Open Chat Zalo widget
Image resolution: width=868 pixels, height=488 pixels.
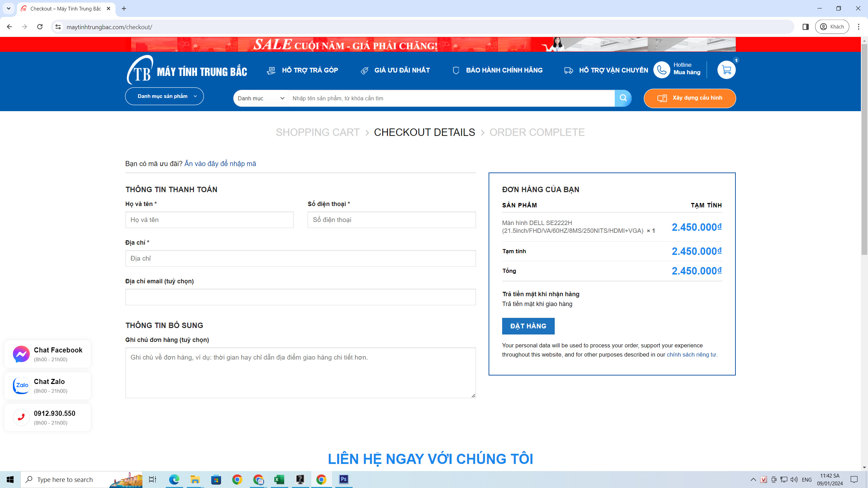(x=48, y=386)
